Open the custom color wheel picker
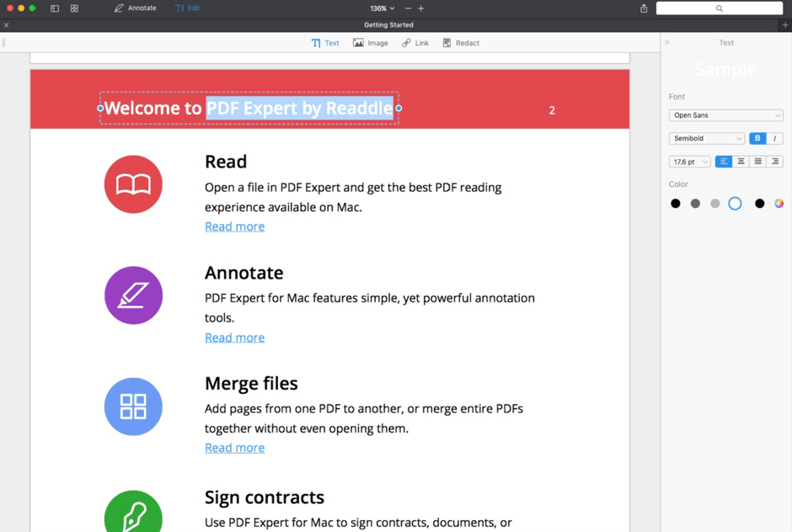 [779, 204]
